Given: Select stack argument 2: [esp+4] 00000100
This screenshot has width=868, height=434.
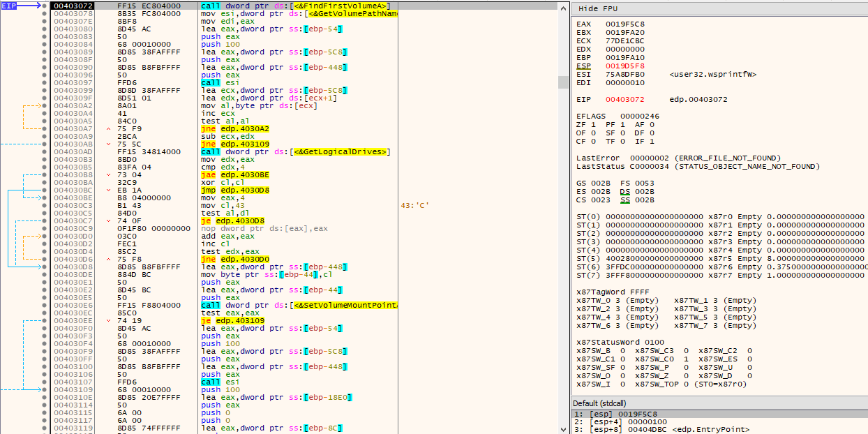Looking at the screenshot, I should click(x=719, y=421).
